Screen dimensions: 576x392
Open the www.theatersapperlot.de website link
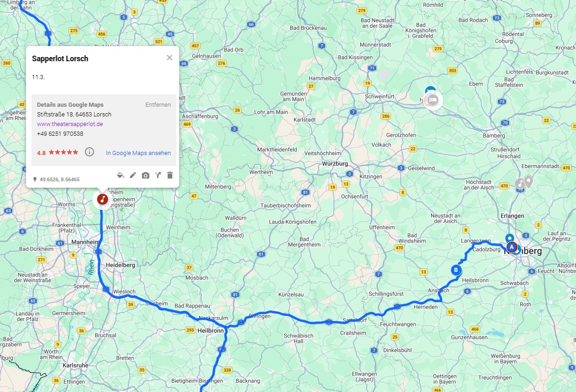70,124
